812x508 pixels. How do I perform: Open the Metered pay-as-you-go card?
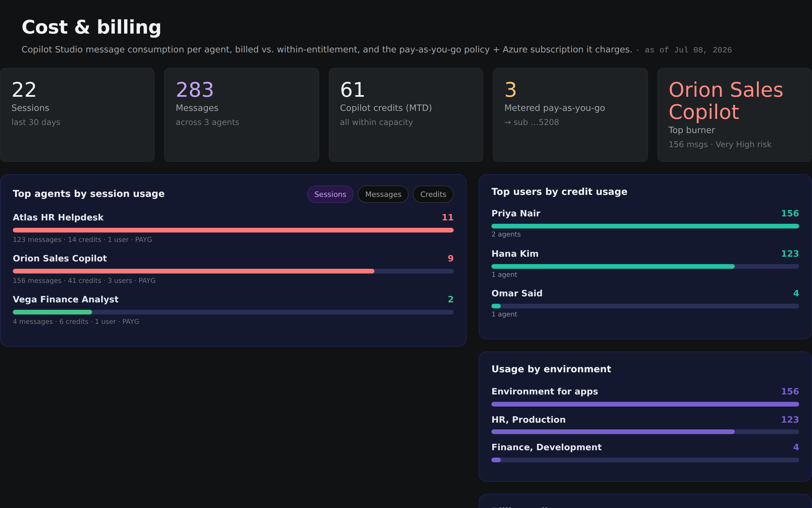tap(570, 115)
